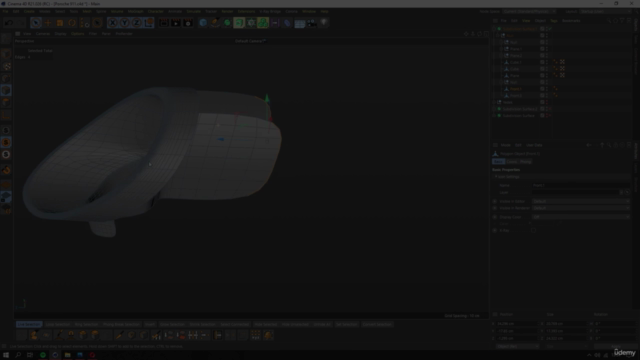640x360 pixels.
Task: Click the green Cloner MoGraph icon
Action: pos(263,23)
